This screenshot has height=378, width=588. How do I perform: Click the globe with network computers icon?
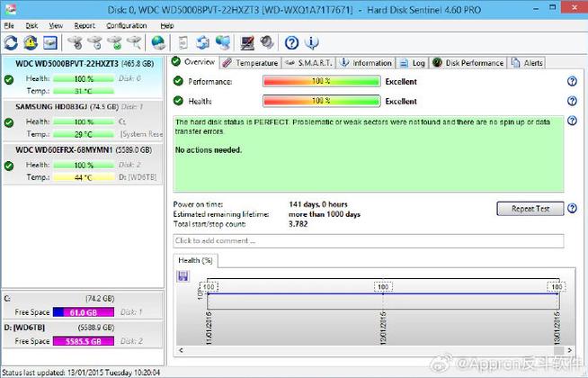[223, 43]
